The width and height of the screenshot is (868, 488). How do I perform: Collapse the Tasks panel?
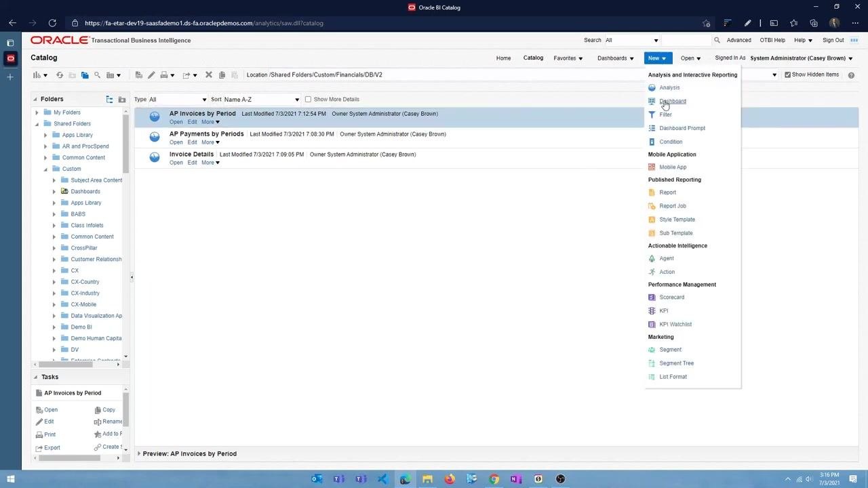click(35, 377)
